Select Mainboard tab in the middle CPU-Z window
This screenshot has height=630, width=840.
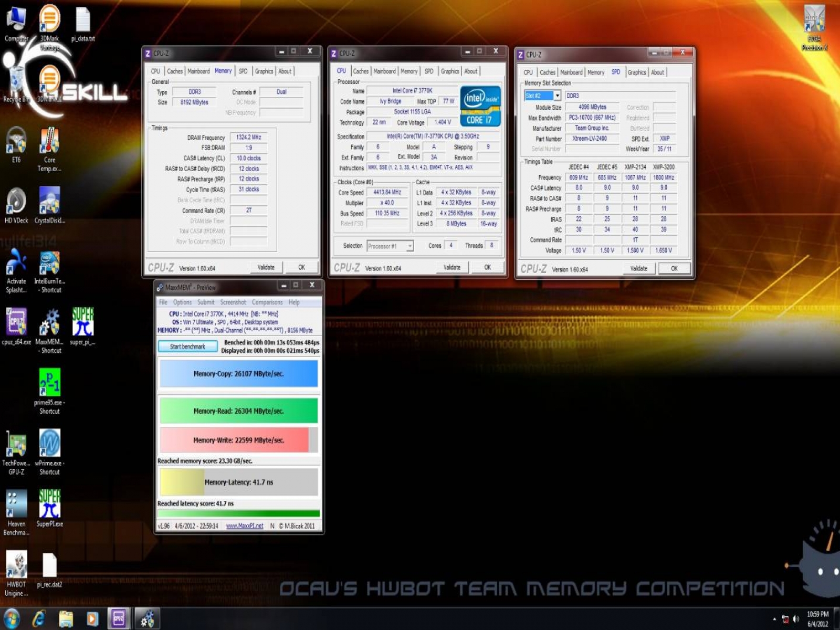click(384, 71)
